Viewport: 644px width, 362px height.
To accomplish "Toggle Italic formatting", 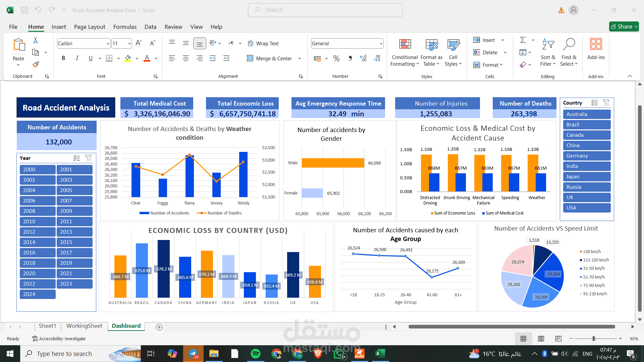I will tap(77, 58).
